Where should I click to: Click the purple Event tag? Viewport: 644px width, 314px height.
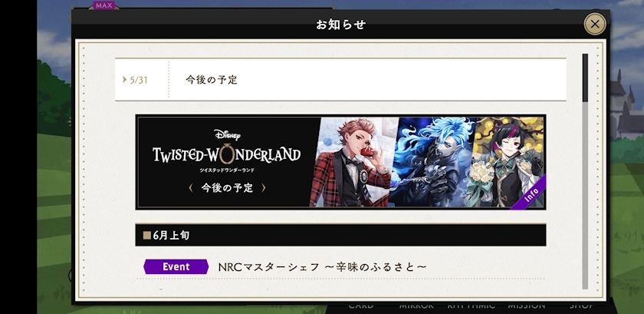click(x=176, y=266)
